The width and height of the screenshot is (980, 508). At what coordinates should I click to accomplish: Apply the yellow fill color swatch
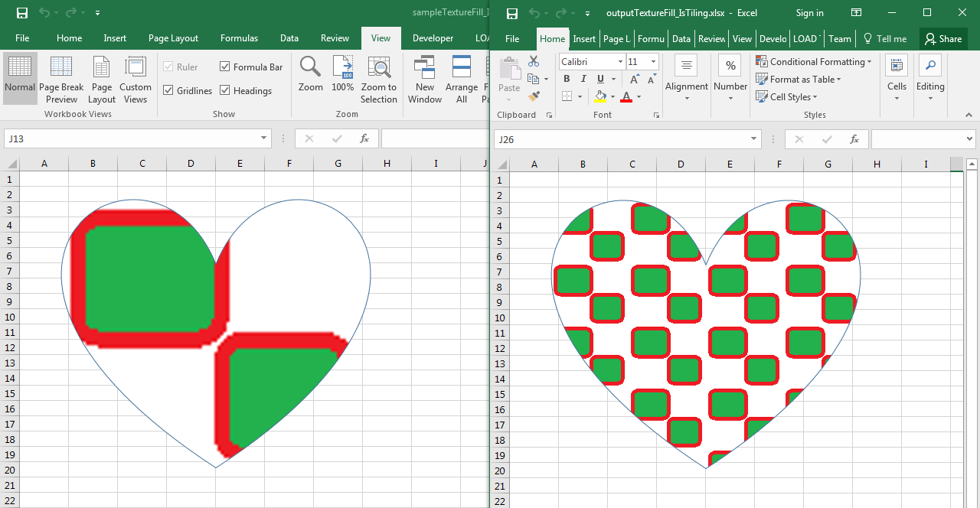600,96
